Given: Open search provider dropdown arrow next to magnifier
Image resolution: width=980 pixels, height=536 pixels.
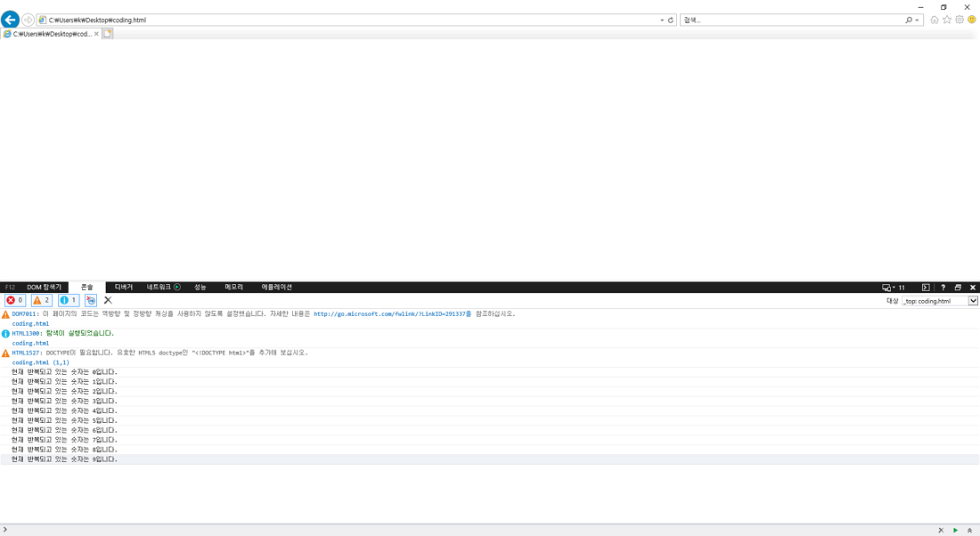Looking at the screenshot, I should click(x=917, y=20).
